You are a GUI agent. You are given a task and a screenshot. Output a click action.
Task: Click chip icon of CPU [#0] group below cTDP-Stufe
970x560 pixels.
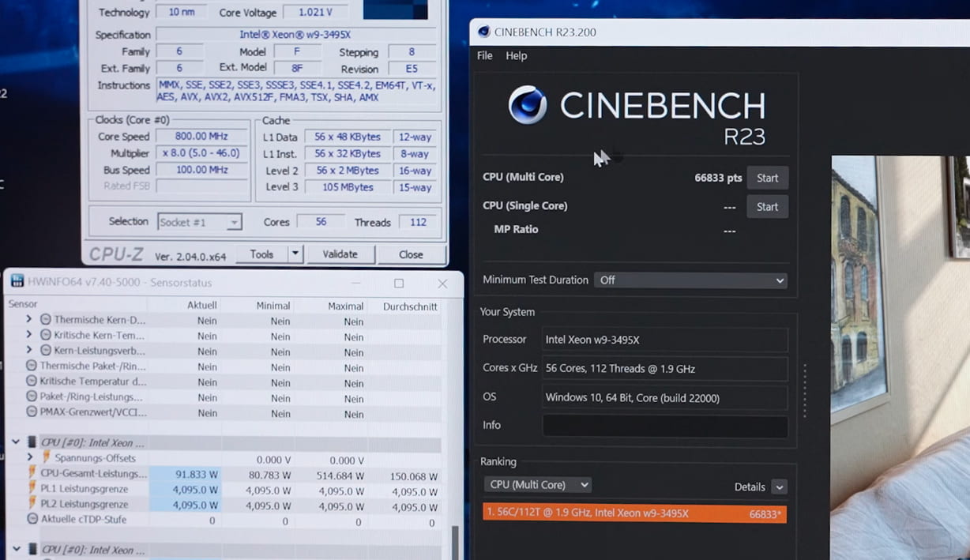click(x=32, y=550)
